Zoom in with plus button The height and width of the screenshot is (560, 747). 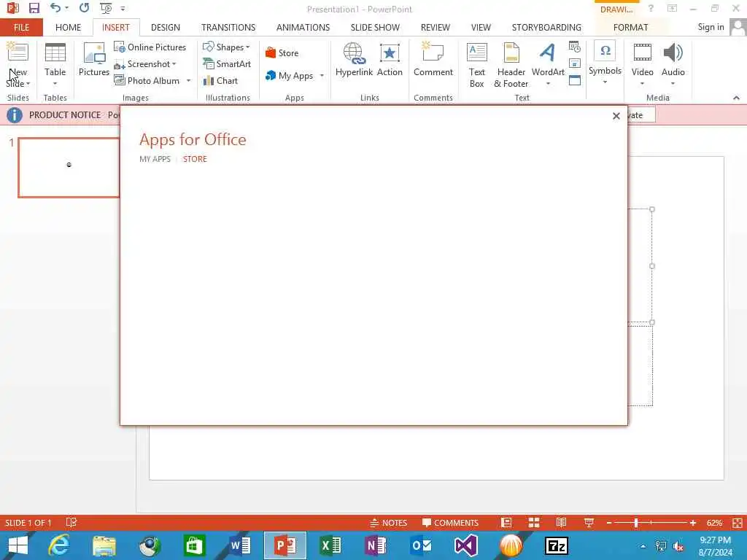point(693,522)
